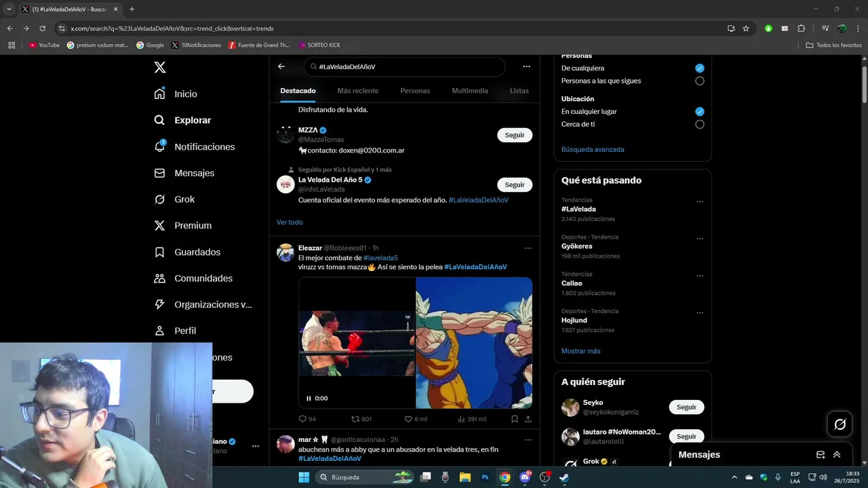Image resolution: width=868 pixels, height=488 pixels.
Task: Open Notificaciones in sidebar
Action: (194, 146)
